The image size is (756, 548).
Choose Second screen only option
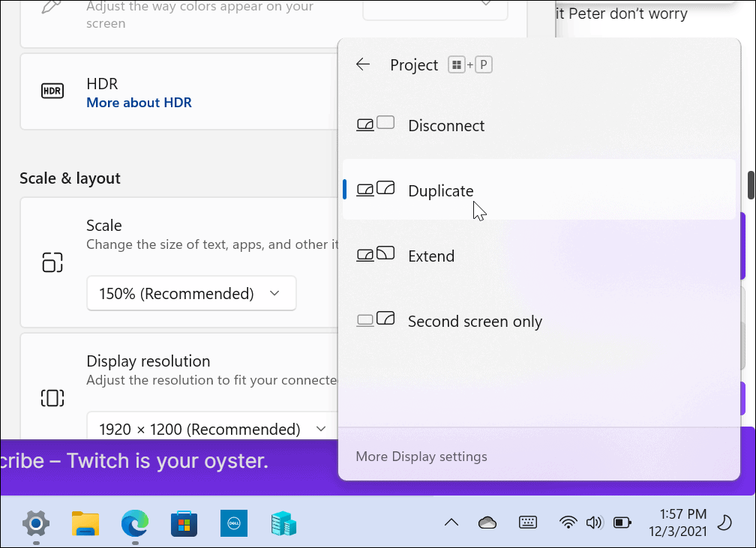click(x=539, y=321)
